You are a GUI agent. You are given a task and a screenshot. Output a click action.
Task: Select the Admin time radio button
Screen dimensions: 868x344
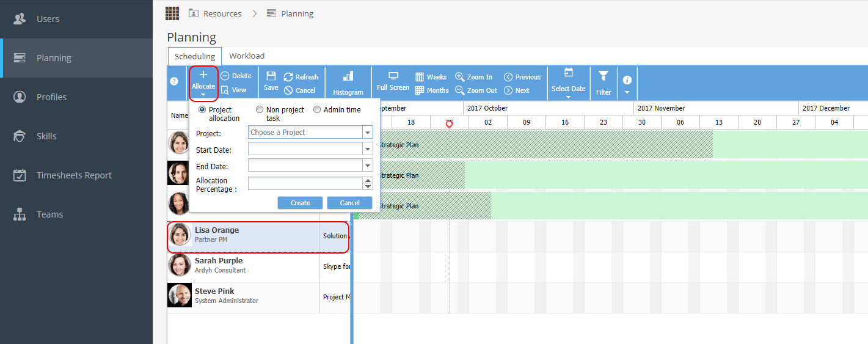tap(317, 110)
